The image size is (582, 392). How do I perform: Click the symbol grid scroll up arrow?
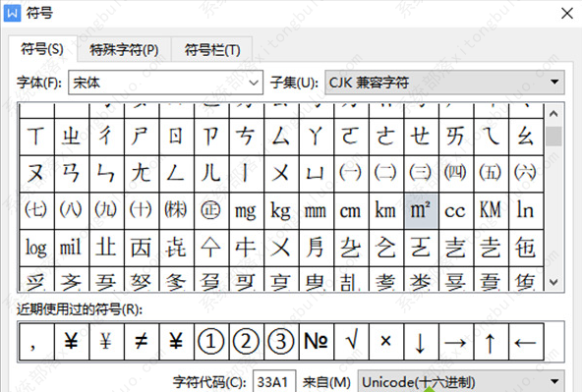(x=553, y=114)
